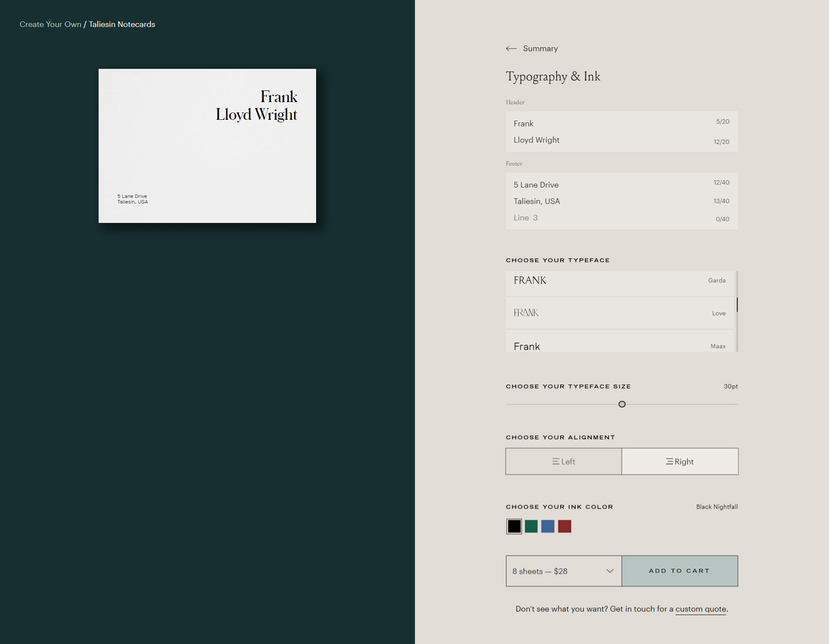The height and width of the screenshot is (644, 829).
Task: Go back to Summary
Action: pyautogui.click(x=540, y=49)
